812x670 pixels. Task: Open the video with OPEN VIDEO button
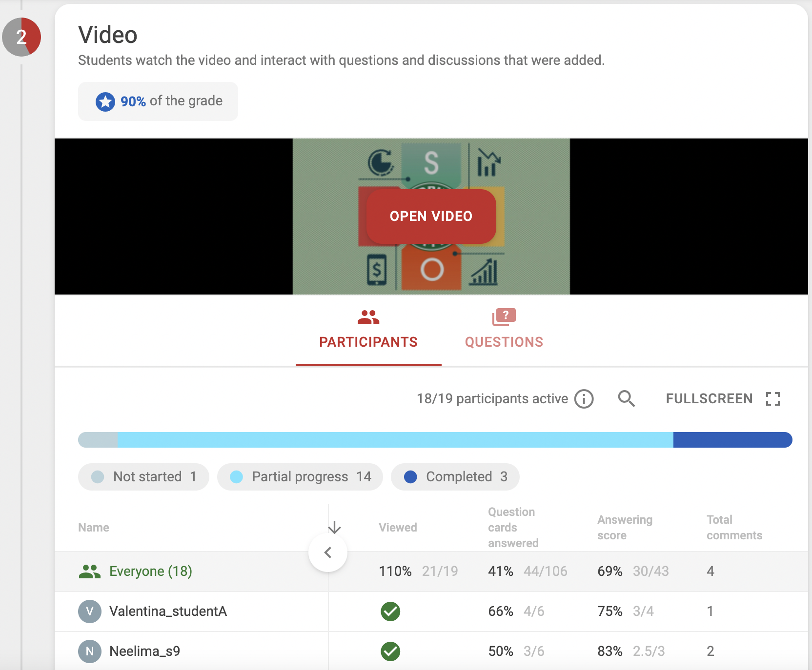coord(431,216)
